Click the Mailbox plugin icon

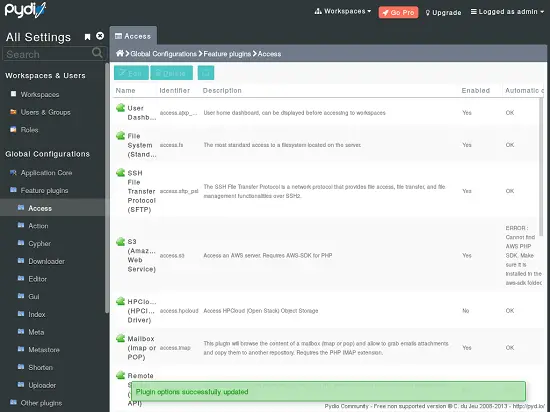[120, 338]
